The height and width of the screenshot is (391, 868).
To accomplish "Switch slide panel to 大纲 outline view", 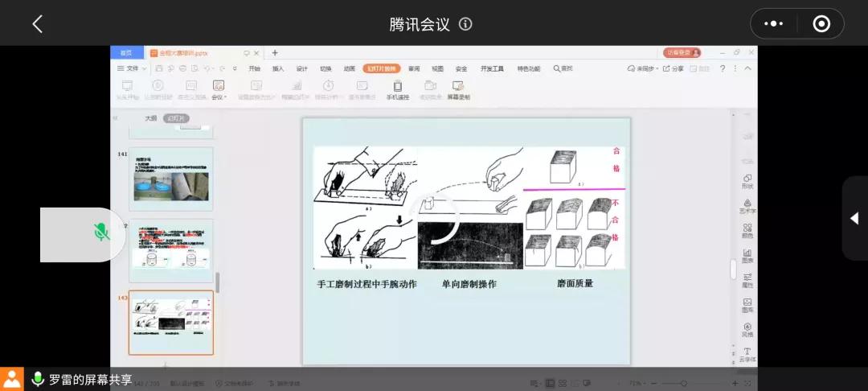I will [x=150, y=118].
